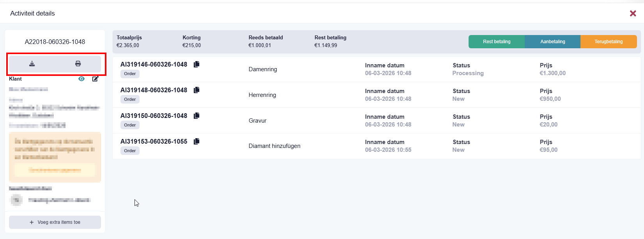This screenshot has width=644, height=239.
Task: Click the print icon in left panel
Action: click(x=78, y=64)
